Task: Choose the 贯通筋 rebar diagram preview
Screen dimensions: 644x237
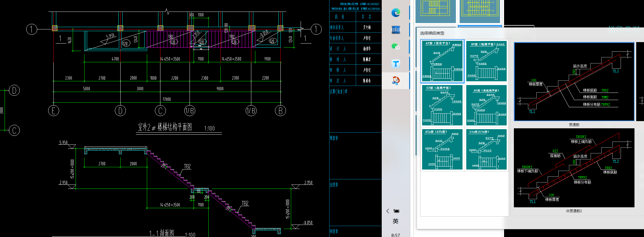Action: [574, 82]
